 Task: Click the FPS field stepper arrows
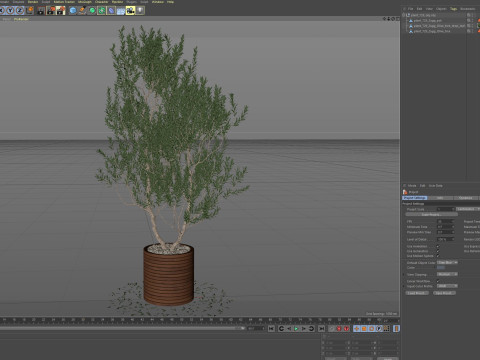(453, 221)
